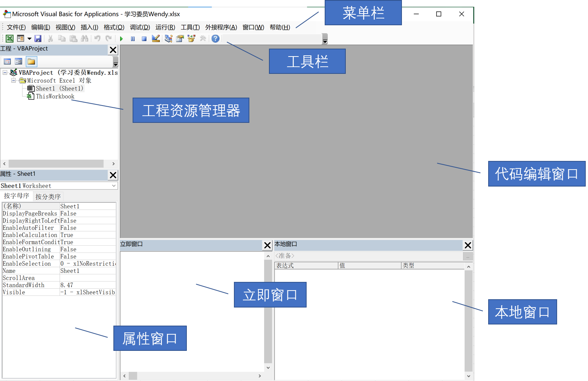Switch to 按字母序 tab
588x381 pixels.
coord(16,196)
